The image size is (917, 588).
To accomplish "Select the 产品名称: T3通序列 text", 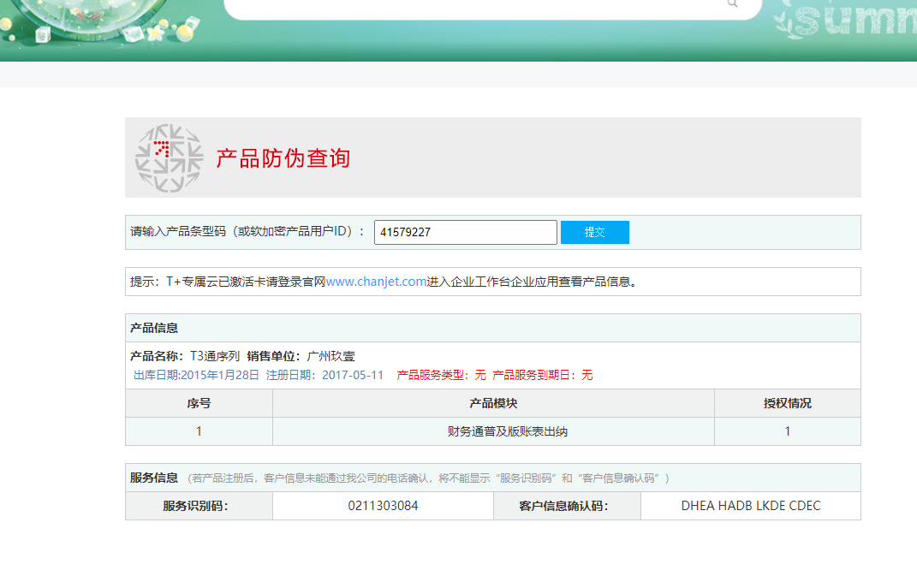I will pyautogui.click(x=185, y=357).
